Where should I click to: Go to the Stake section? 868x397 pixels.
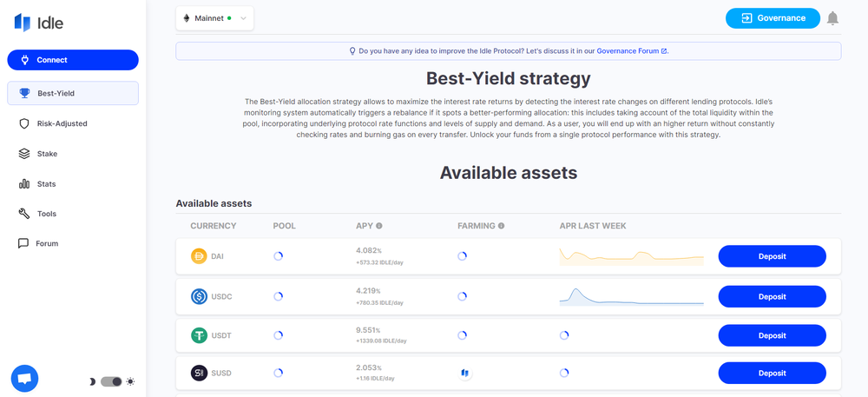coord(73,154)
